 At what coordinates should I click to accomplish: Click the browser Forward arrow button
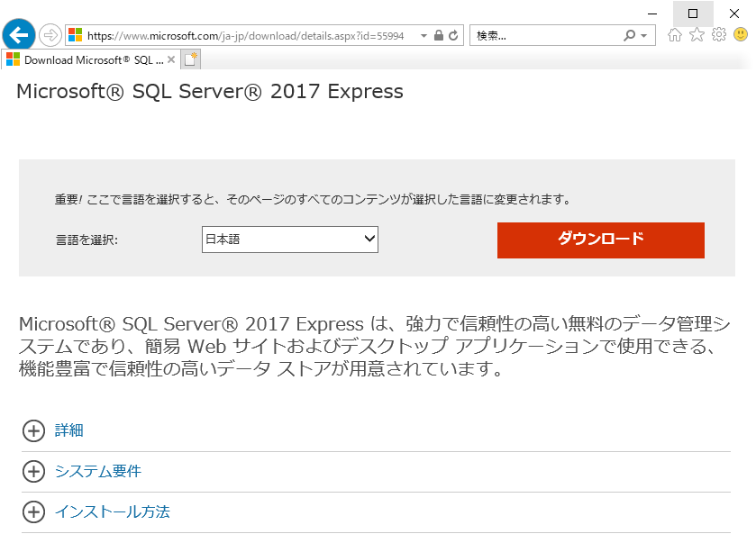tap(50, 35)
